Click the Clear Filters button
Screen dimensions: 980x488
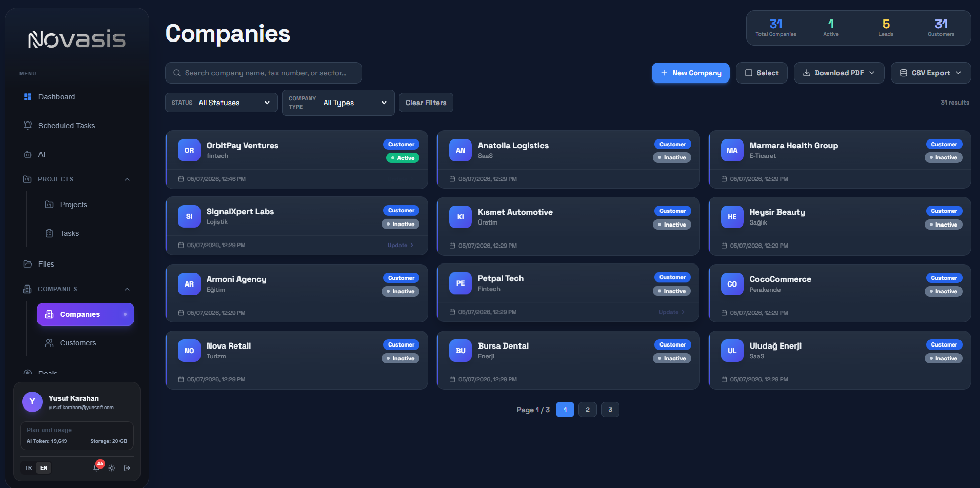[x=426, y=103]
